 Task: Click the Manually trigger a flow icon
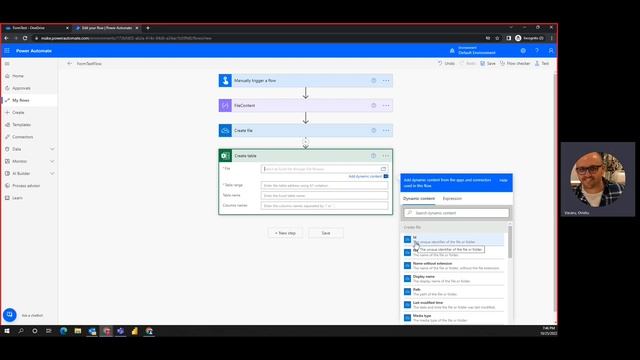(x=225, y=80)
